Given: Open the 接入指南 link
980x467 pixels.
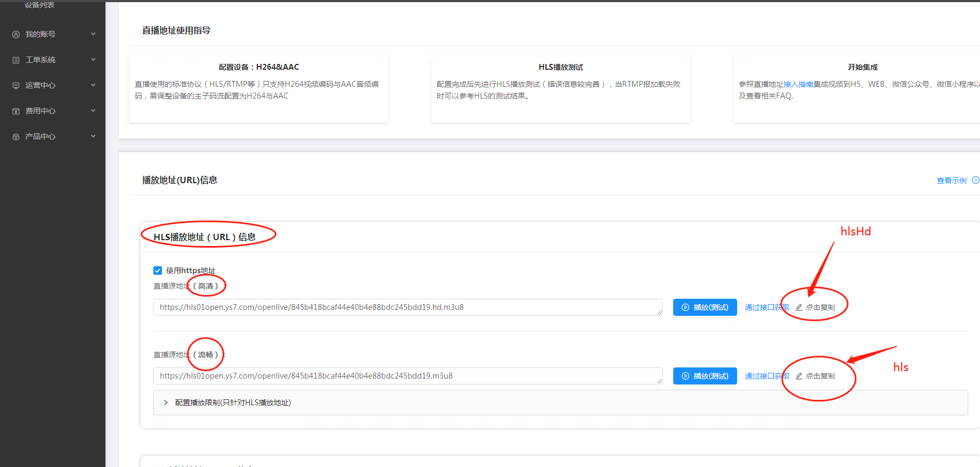Looking at the screenshot, I should (x=798, y=84).
